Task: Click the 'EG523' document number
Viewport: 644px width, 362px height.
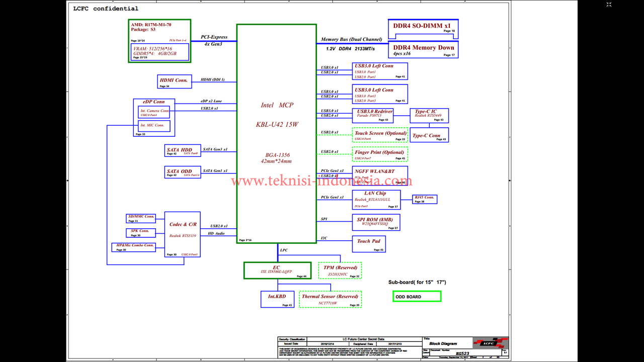Action: [462, 353]
